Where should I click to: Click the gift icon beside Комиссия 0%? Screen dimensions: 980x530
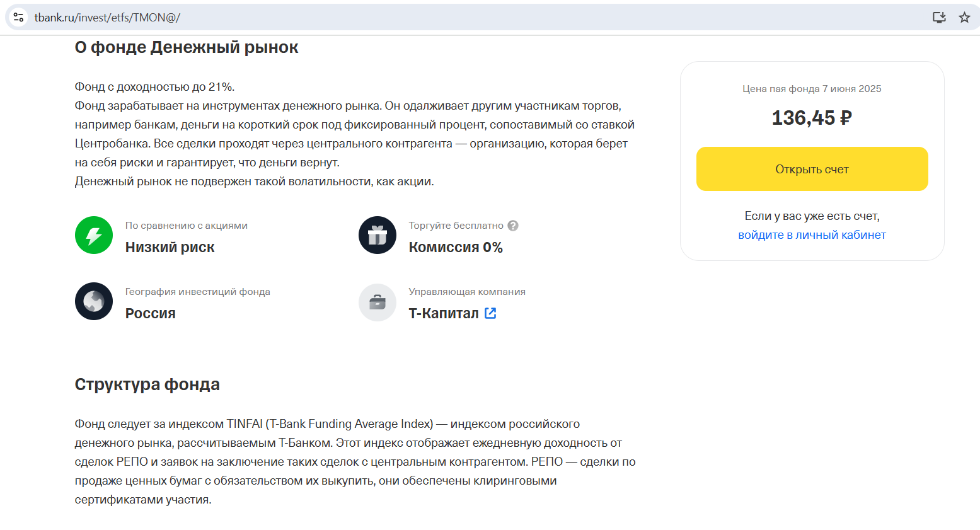click(378, 235)
